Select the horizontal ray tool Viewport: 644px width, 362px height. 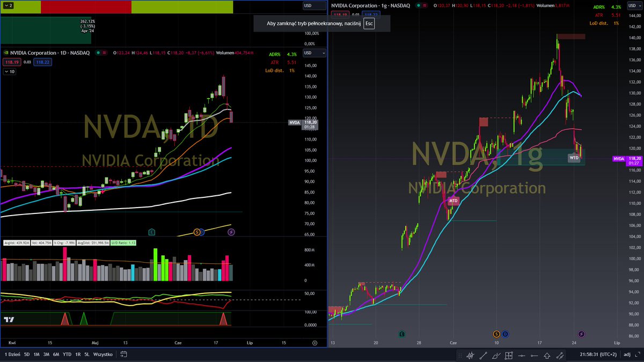pyautogui.click(x=535, y=356)
